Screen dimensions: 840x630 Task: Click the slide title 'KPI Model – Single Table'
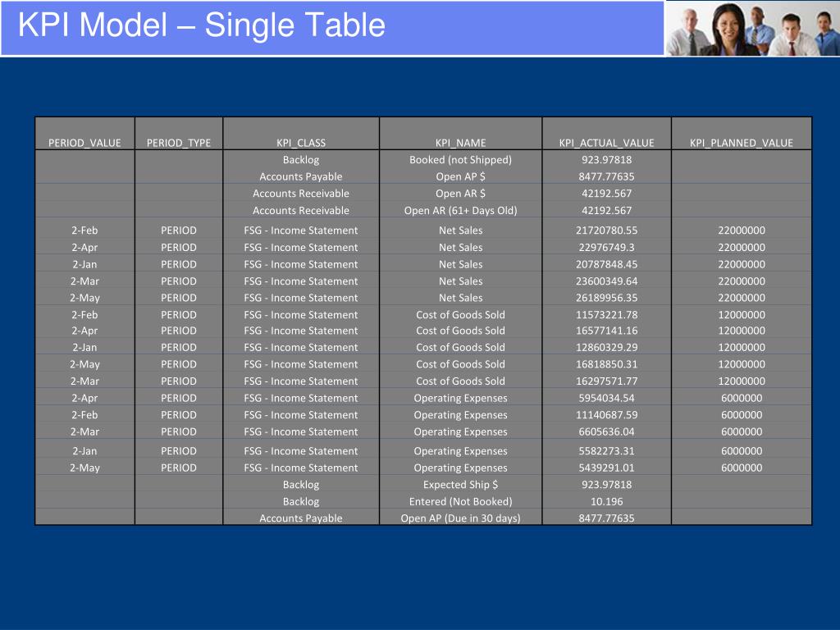coord(202,25)
